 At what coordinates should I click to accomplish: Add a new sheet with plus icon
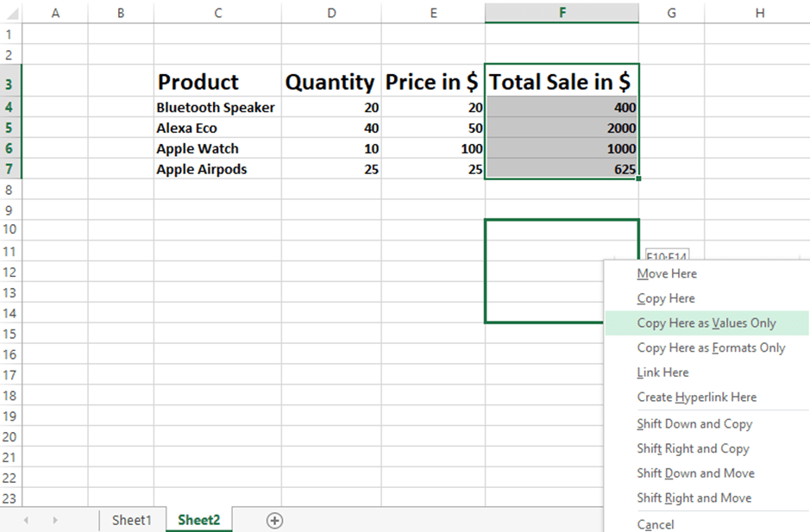[x=275, y=521]
